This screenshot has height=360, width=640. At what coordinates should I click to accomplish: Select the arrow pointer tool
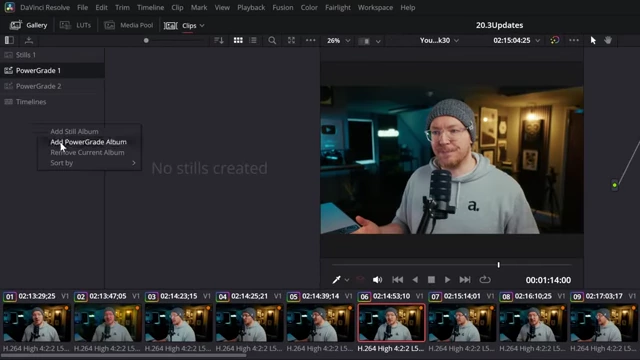pos(593,40)
